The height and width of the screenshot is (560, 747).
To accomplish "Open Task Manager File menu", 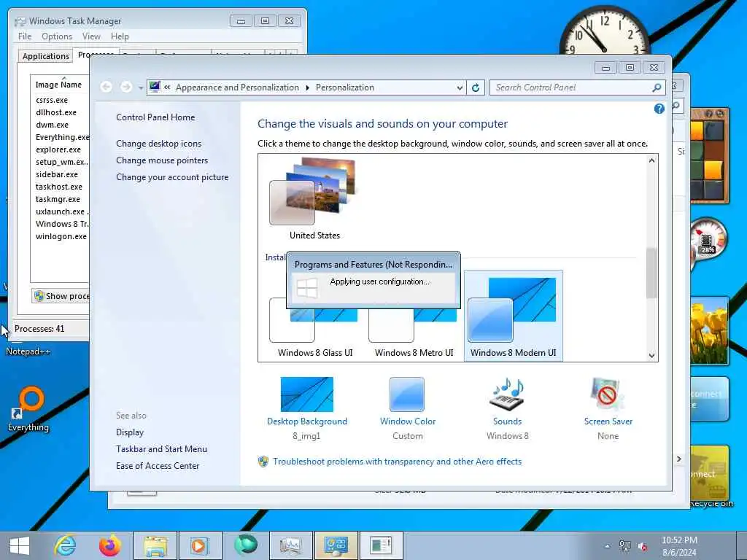I will tap(25, 36).
